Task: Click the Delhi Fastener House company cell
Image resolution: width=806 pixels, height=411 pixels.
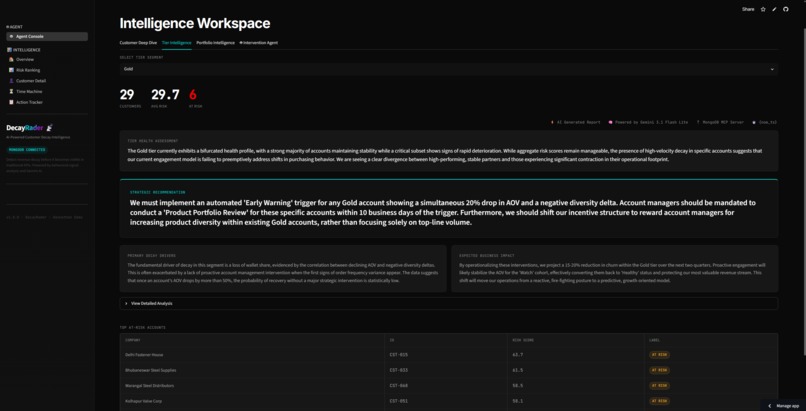Action: (144, 355)
